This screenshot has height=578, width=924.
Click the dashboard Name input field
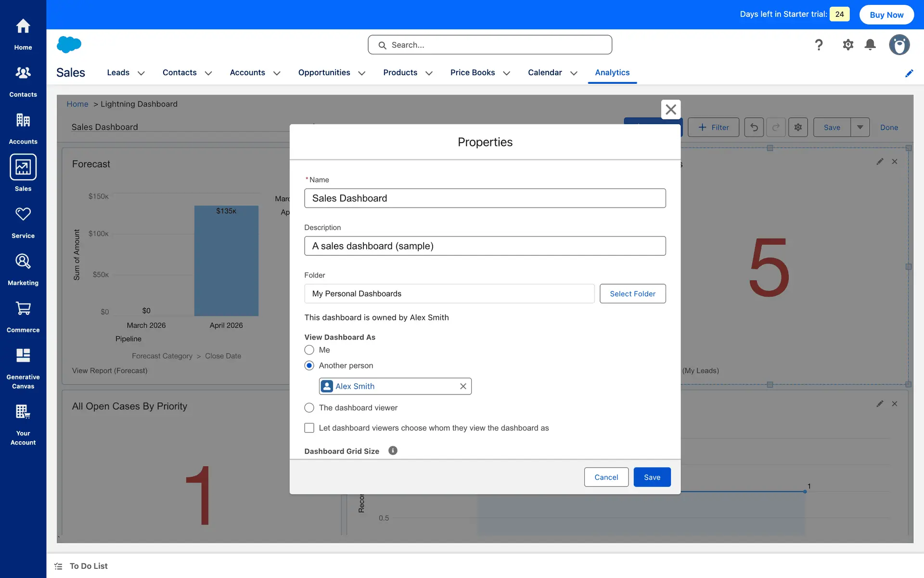pos(485,198)
